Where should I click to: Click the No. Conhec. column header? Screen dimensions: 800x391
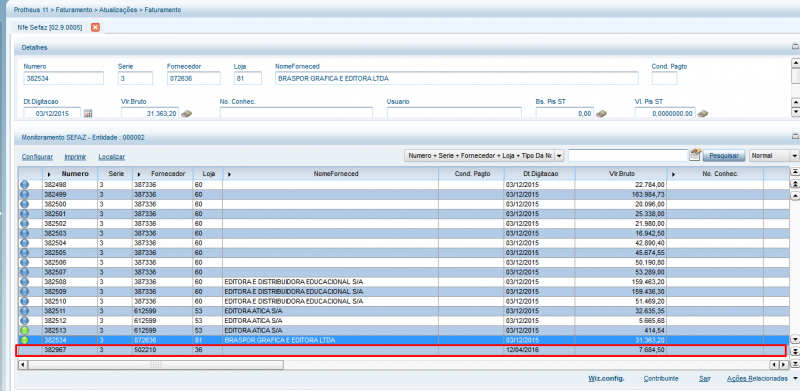715,174
